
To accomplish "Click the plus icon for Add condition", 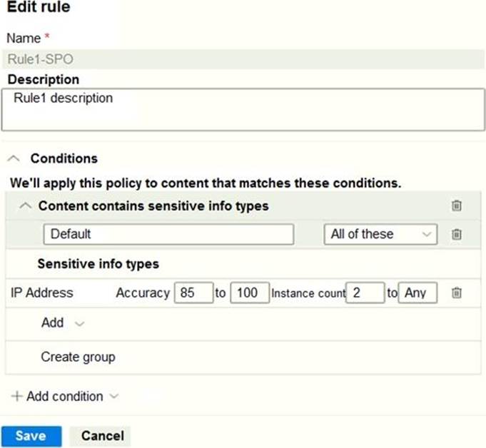I will [x=17, y=397].
